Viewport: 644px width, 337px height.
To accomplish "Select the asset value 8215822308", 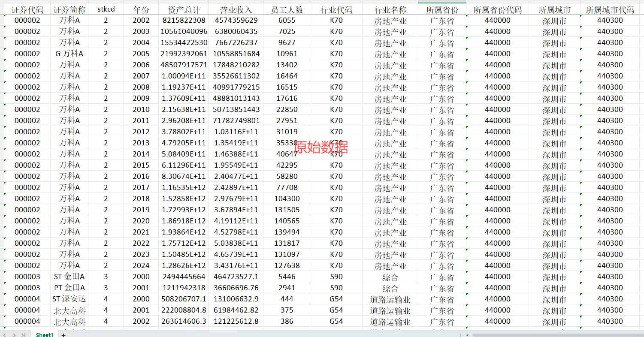I will click(x=184, y=20).
